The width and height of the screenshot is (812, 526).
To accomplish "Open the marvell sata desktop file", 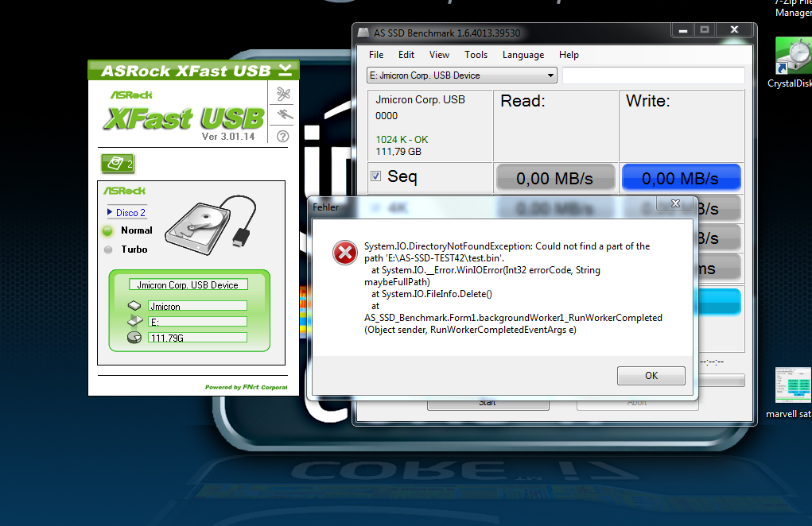I will 791,385.
